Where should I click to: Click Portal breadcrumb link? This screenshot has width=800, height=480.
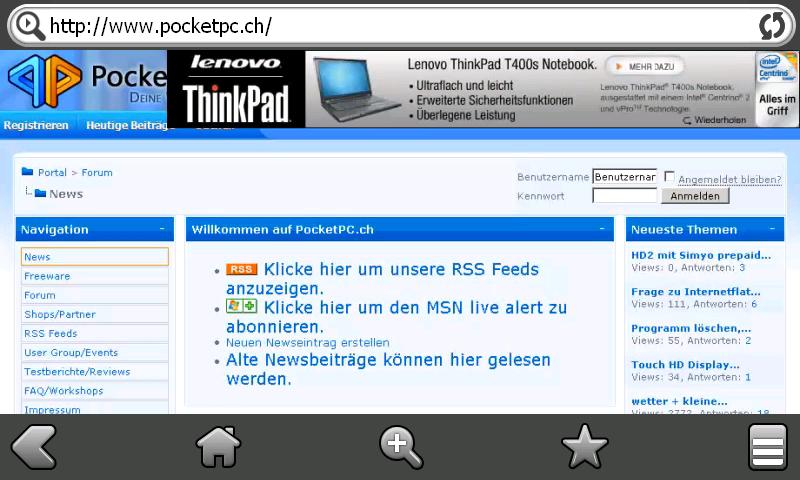click(x=52, y=172)
